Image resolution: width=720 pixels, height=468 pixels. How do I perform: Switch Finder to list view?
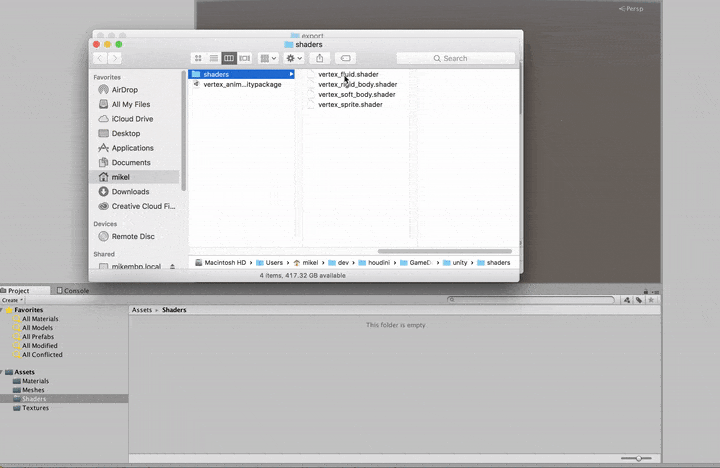point(213,58)
